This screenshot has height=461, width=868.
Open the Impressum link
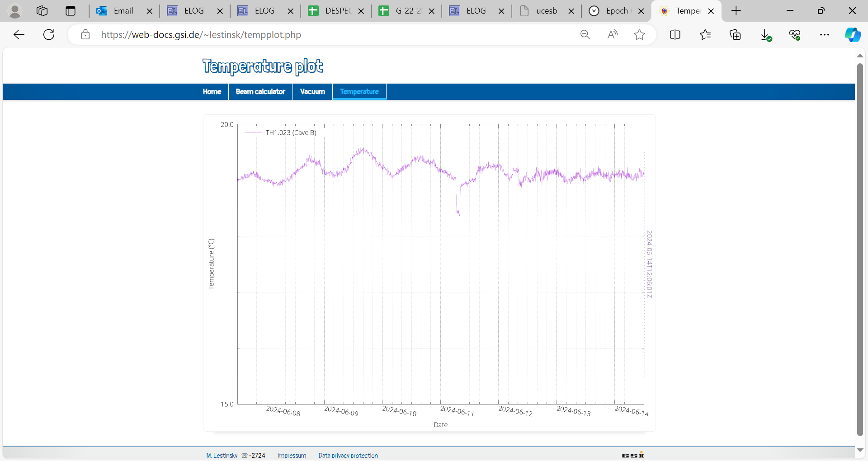(x=292, y=456)
